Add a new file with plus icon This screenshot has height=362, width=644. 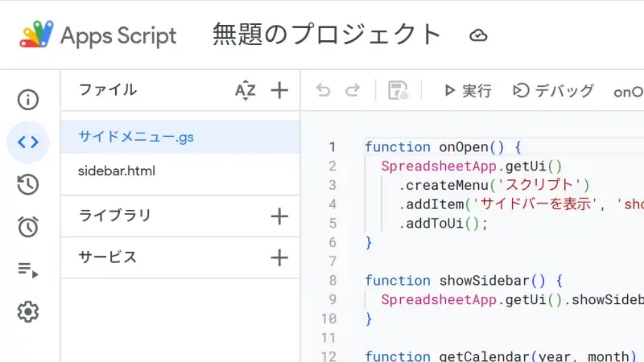tap(279, 90)
